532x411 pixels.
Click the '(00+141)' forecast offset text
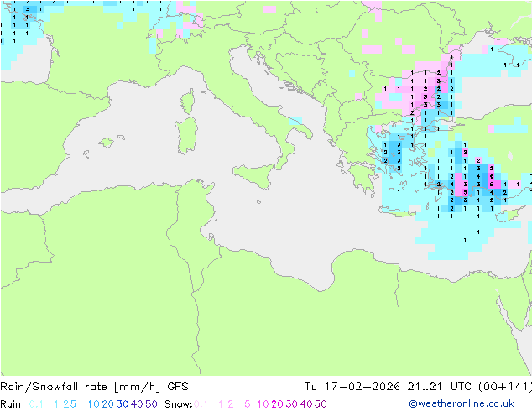click(505, 387)
